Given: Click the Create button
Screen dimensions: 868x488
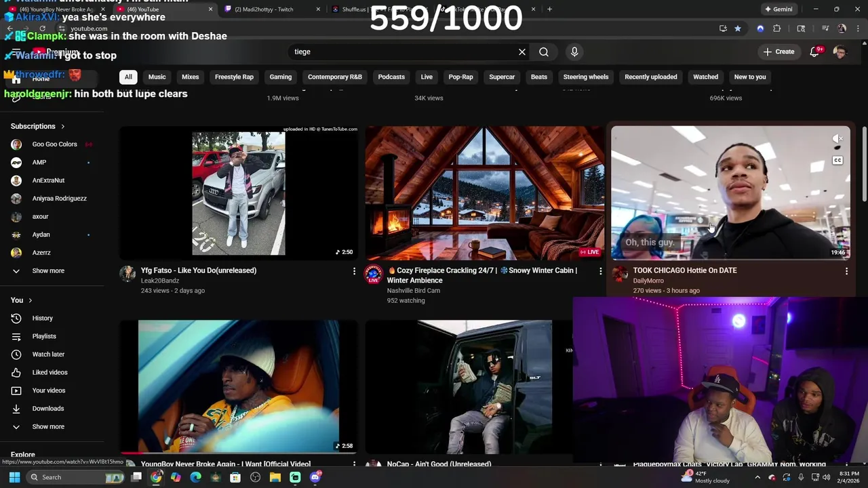Looking at the screenshot, I should (778, 52).
